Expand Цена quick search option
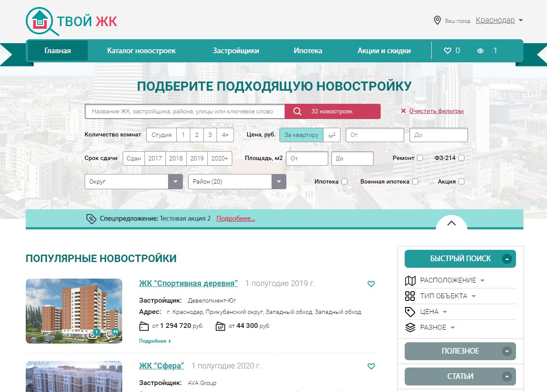Image resolution: width=547 pixels, height=392 pixels. (434, 312)
